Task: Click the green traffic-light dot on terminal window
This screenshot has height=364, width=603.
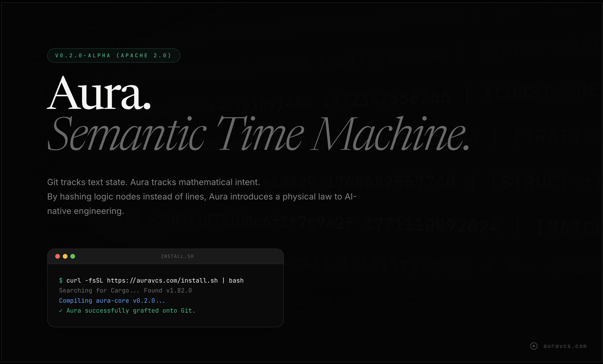Action: (73, 256)
